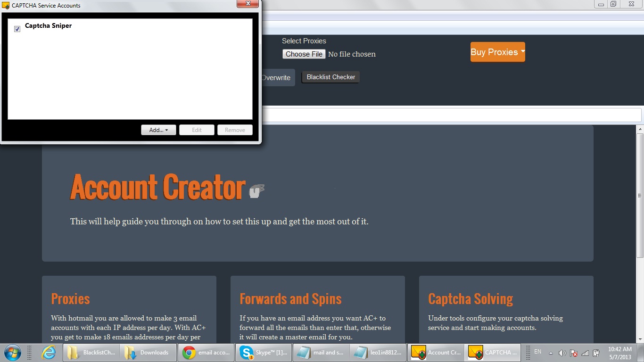Click the Overwrite toggle button
Viewport: 644px width, 362px height.
pyautogui.click(x=278, y=78)
